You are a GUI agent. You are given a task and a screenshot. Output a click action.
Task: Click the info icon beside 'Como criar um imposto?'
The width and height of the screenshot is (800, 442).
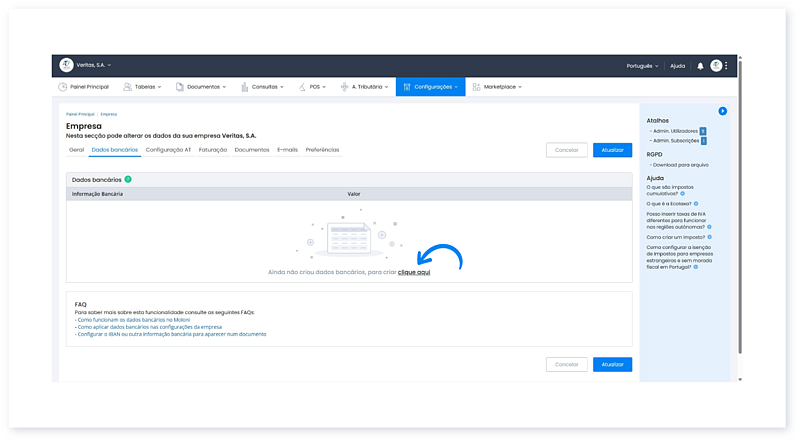(709, 237)
